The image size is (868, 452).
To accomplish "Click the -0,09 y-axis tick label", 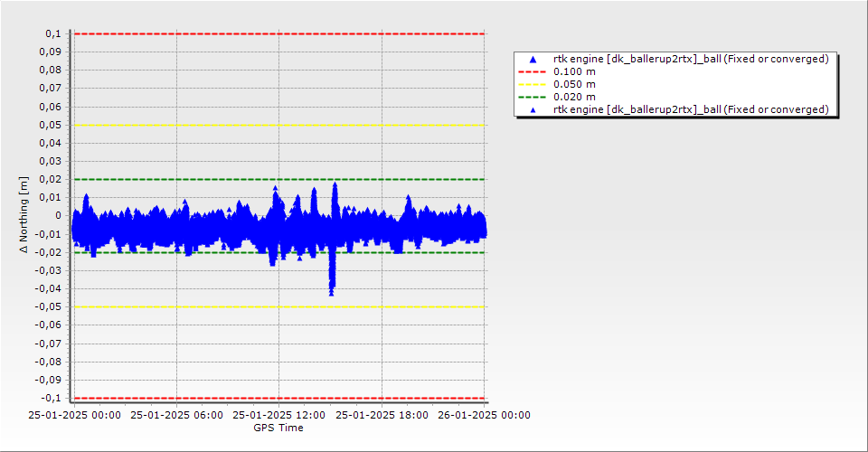I will click(x=48, y=380).
